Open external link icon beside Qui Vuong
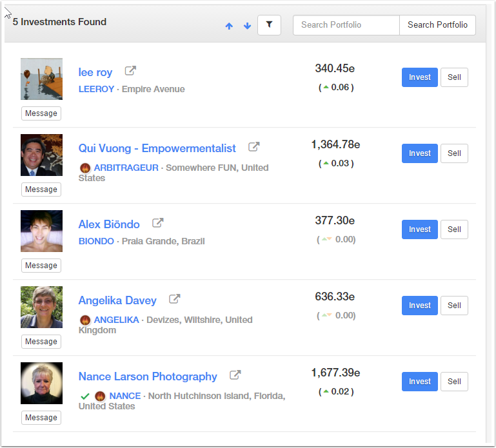Screen dimensions: 496x448 pyautogui.click(x=254, y=147)
